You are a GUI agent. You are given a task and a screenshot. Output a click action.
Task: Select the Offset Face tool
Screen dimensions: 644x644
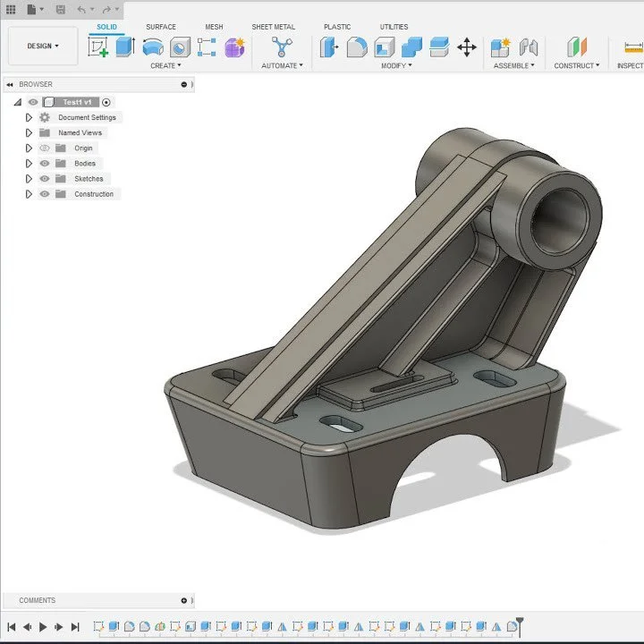tap(439, 47)
